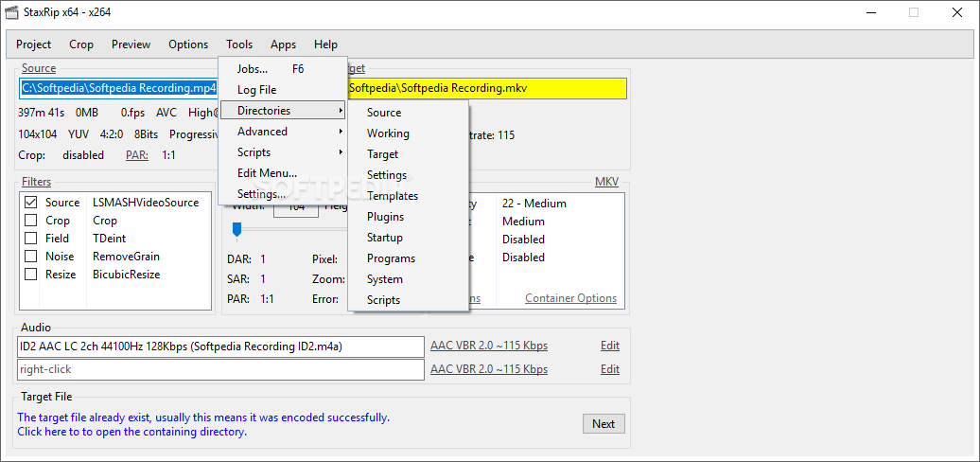Enable the Noise RemoveGrain checkbox
This screenshot has width=980, height=462.
[30, 257]
